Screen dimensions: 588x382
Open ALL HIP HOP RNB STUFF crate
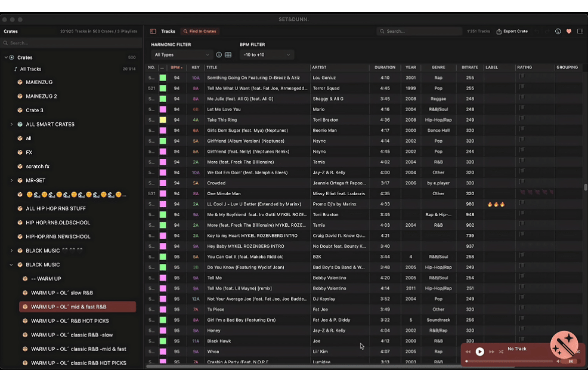(x=55, y=209)
